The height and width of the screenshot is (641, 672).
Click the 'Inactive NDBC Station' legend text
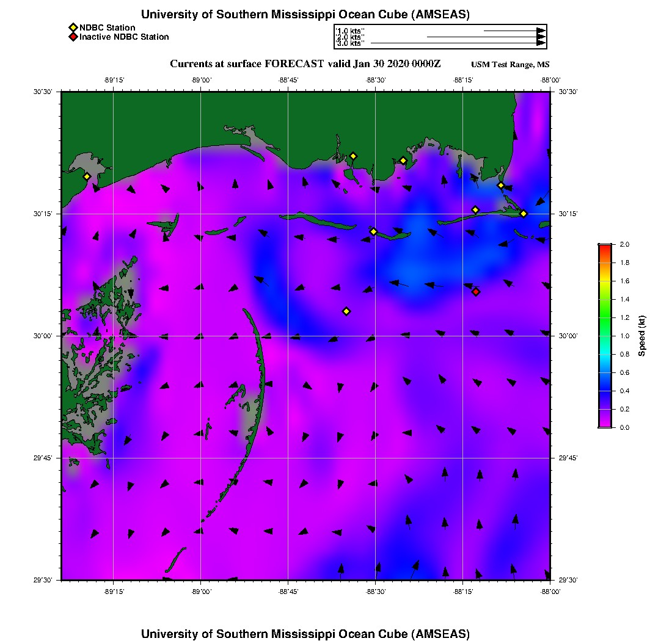coord(124,37)
